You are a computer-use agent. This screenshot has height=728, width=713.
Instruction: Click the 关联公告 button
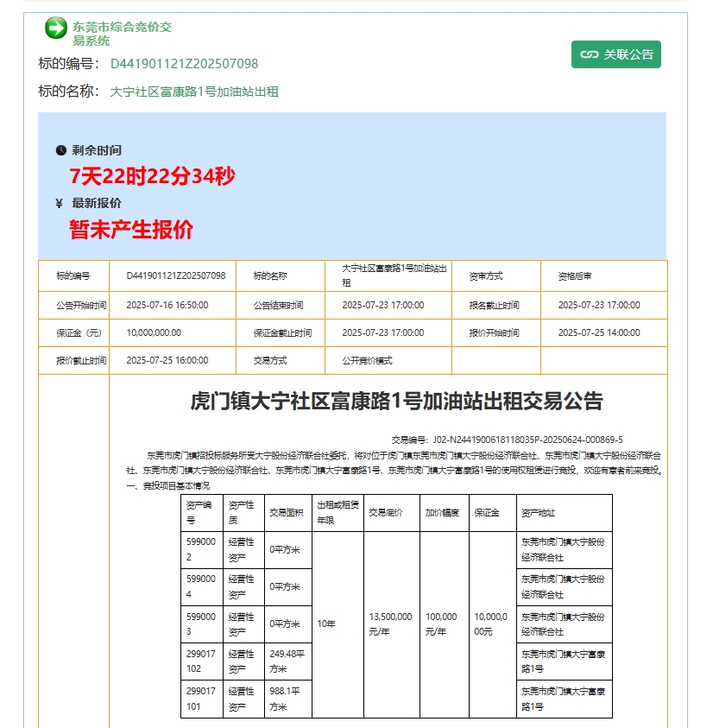pyautogui.click(x=616, y=54)
